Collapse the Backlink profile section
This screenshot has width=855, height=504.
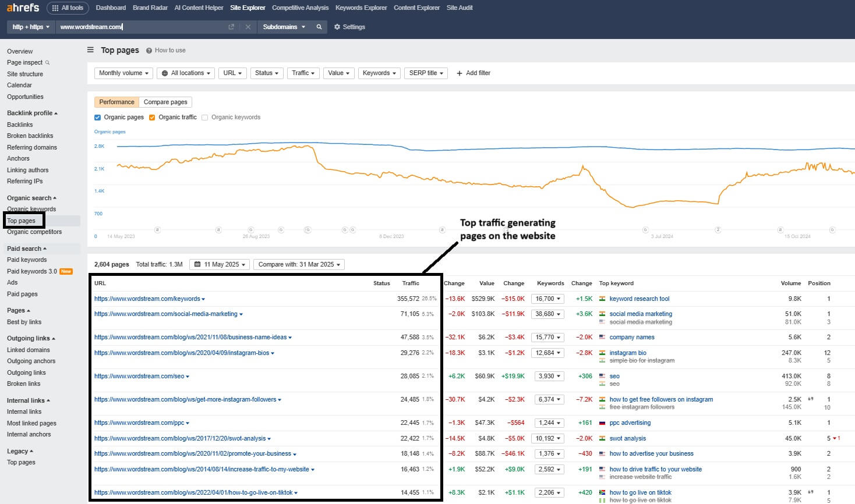tap(32, 113)
